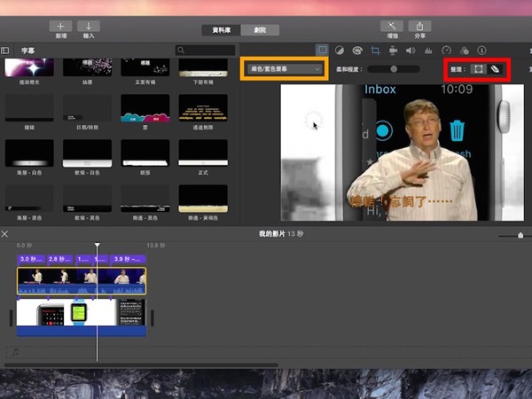Select the crop tool icon above viewer
Image resolution: width=532 pixels, height=399 pixels.
tap(376, 51)
